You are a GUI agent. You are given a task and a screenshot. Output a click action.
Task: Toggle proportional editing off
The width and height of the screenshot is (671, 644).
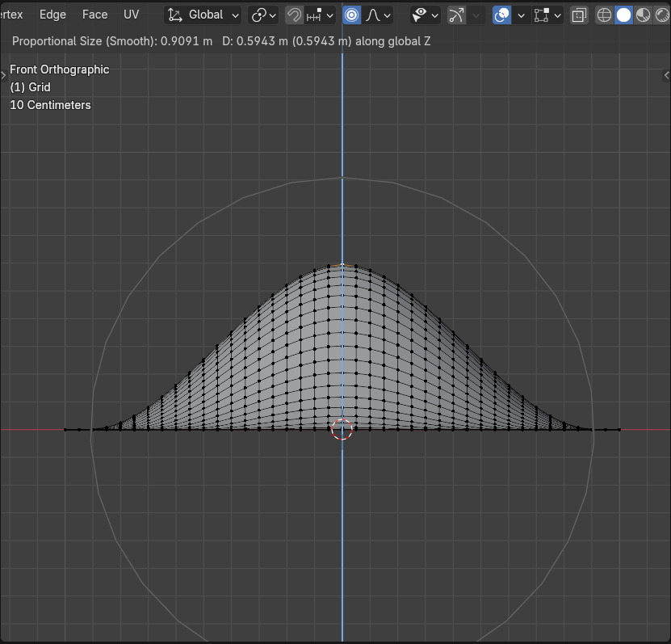point(351,15)
